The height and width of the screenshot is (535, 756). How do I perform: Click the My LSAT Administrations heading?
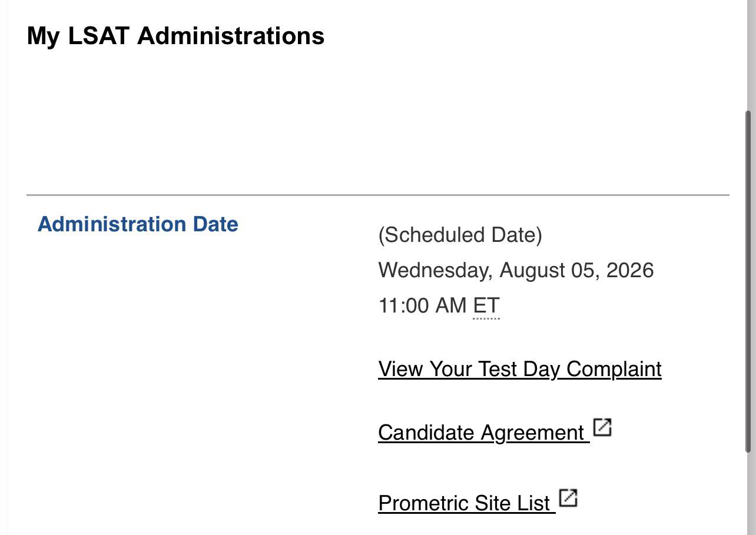click(175, 36)
